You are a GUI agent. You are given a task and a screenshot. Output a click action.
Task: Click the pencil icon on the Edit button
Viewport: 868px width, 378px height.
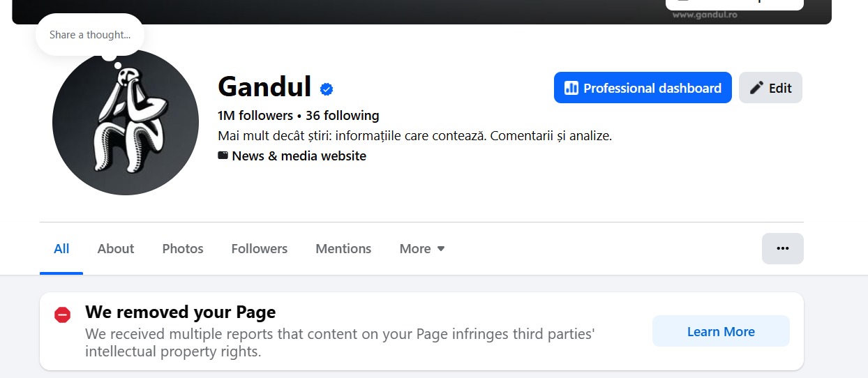(x=756, y=88)
